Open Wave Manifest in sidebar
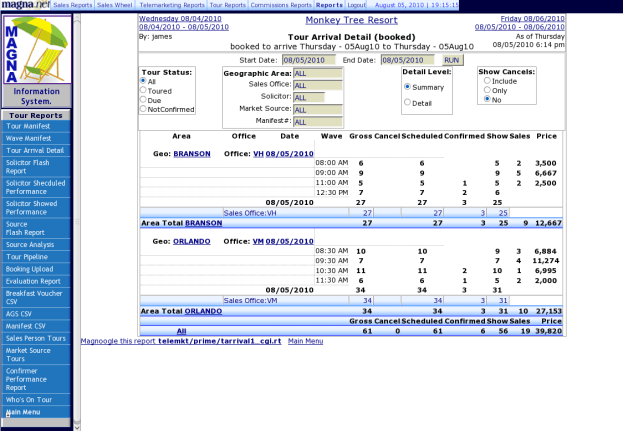Viewport: 623px width, 431px height. coord(36,138)
